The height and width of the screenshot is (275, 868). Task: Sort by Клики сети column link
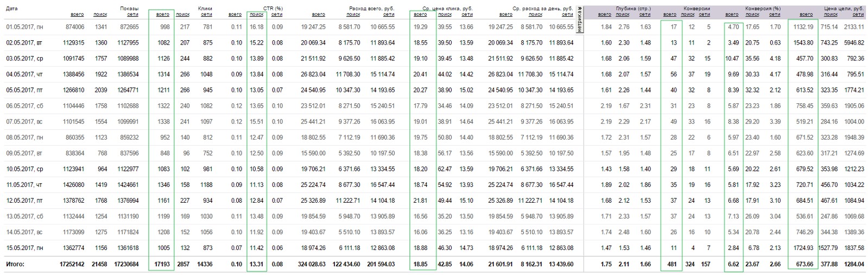point(206,15)
